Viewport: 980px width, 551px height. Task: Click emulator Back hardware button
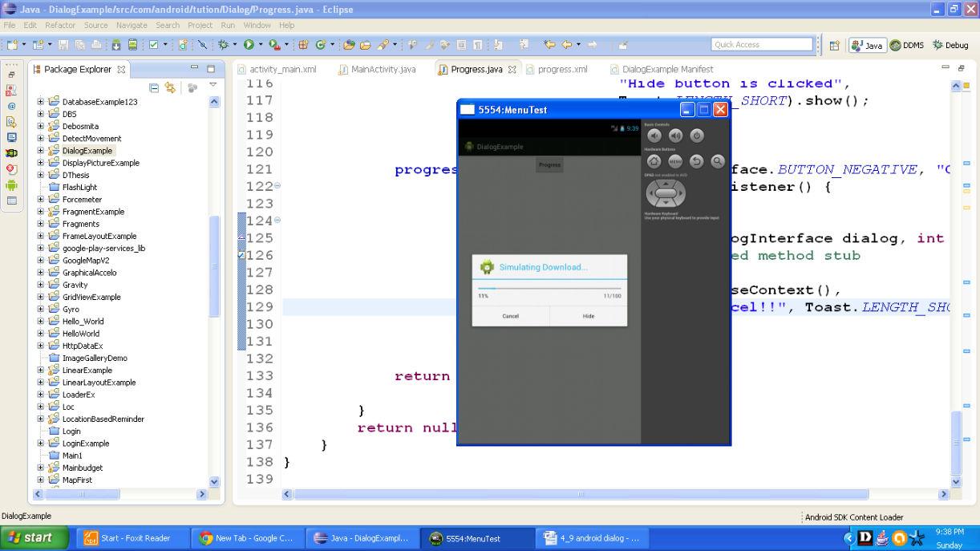coord(696,161)
